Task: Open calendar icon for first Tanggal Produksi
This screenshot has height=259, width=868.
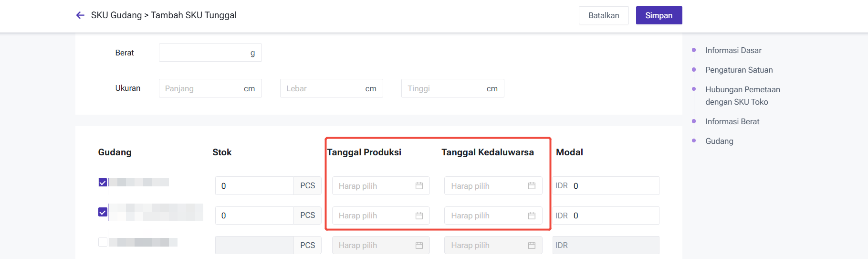Action: pos(419,186)
